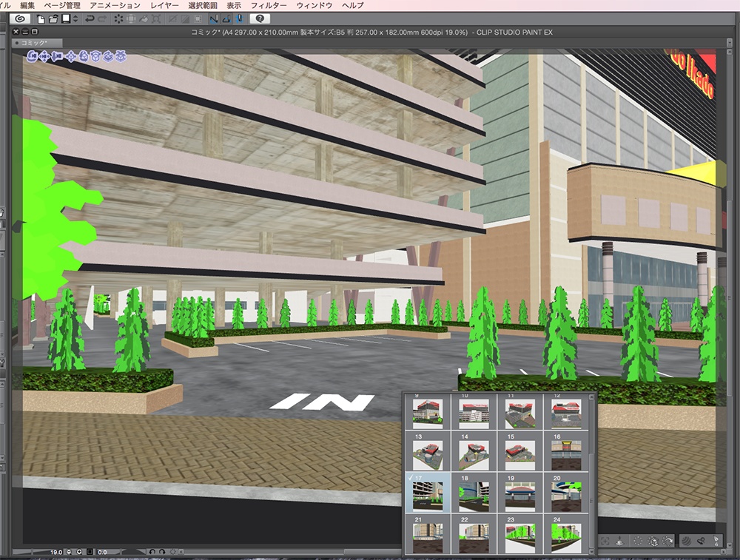Open the 編集 menu
The width and height of the screenshot is (740, 560).
(x=27, y=6)
